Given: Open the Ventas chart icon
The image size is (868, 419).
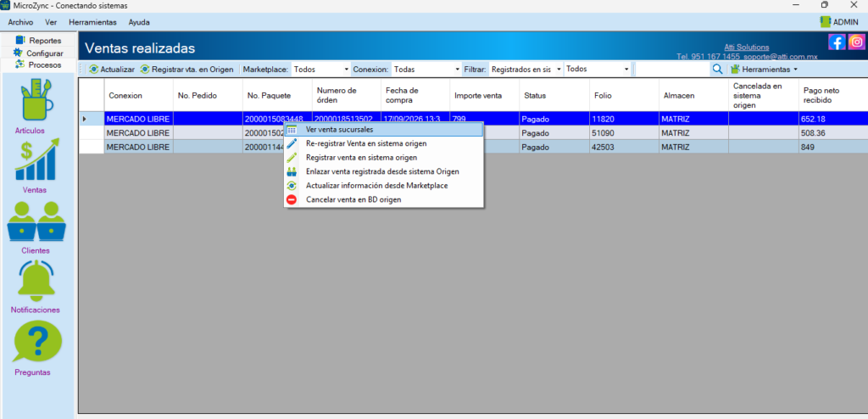Looking at the screenshot, I should coord(36,160).
